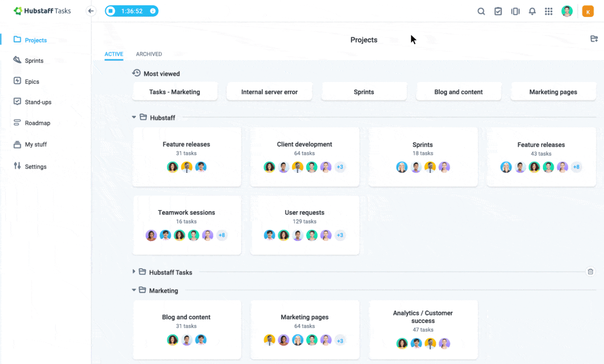Show +3 more members on Marketing pages card
Image resolution: width=604 pixels, height=364 pixels.
click(340, 341)
